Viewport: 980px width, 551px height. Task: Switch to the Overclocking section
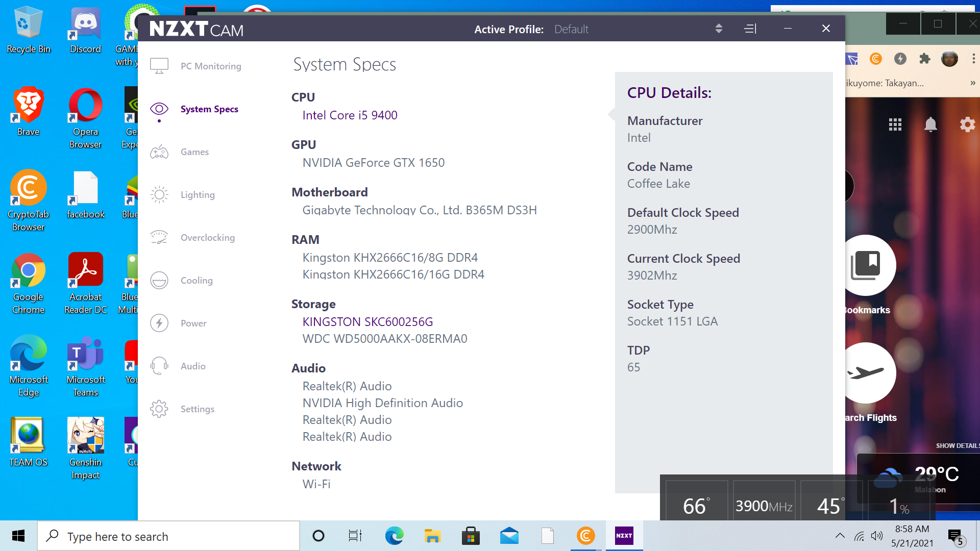208,238
